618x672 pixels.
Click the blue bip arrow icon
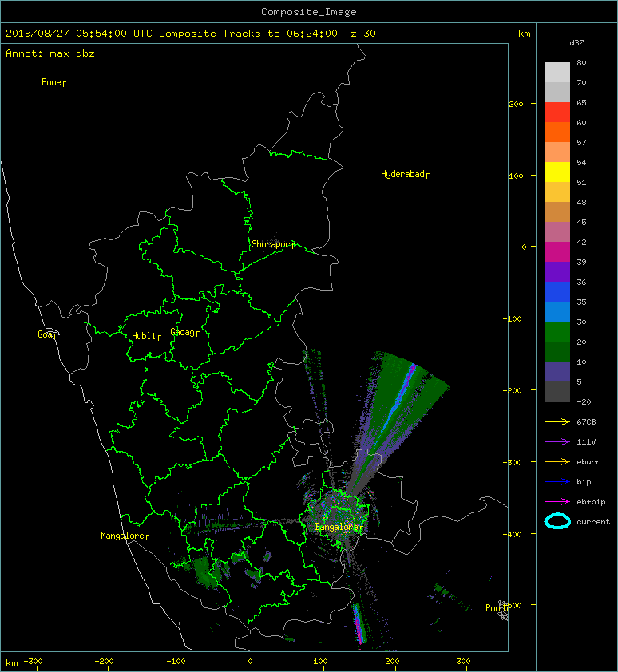click(557, 482)
